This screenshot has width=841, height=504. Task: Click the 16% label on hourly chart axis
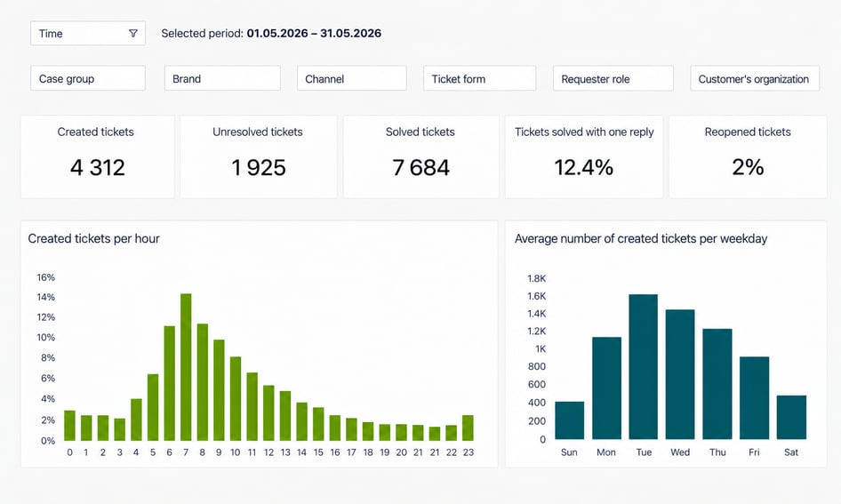coord(45,277)
